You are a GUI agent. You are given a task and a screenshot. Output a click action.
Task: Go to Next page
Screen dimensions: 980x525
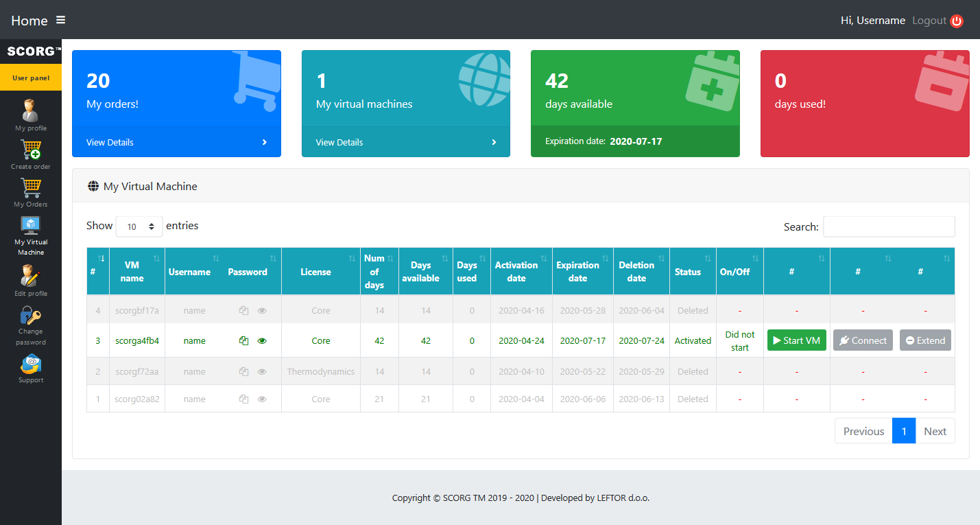935,431
